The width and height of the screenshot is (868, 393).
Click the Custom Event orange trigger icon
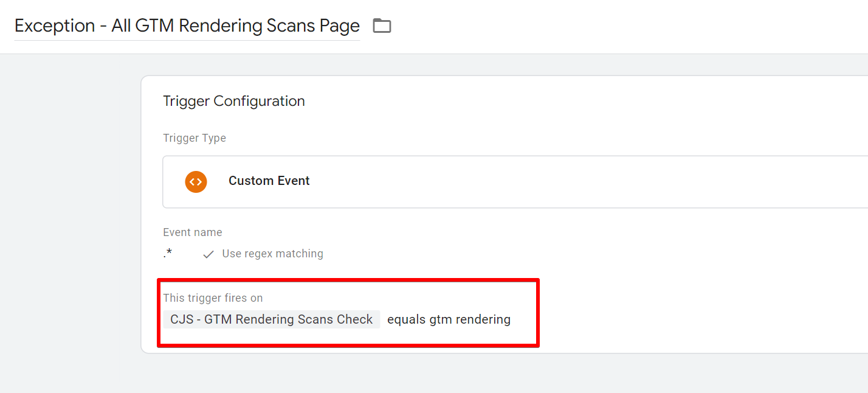coord(196,181)
